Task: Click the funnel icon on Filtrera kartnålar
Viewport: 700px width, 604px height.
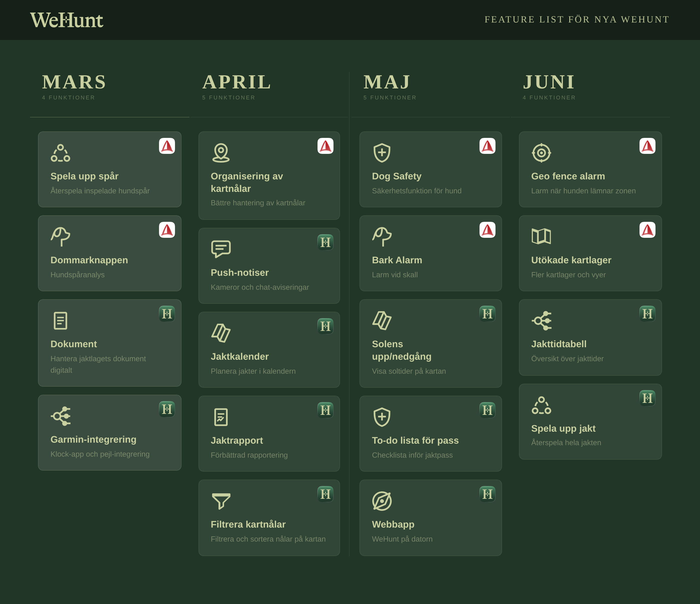Action: click(221, 501)
